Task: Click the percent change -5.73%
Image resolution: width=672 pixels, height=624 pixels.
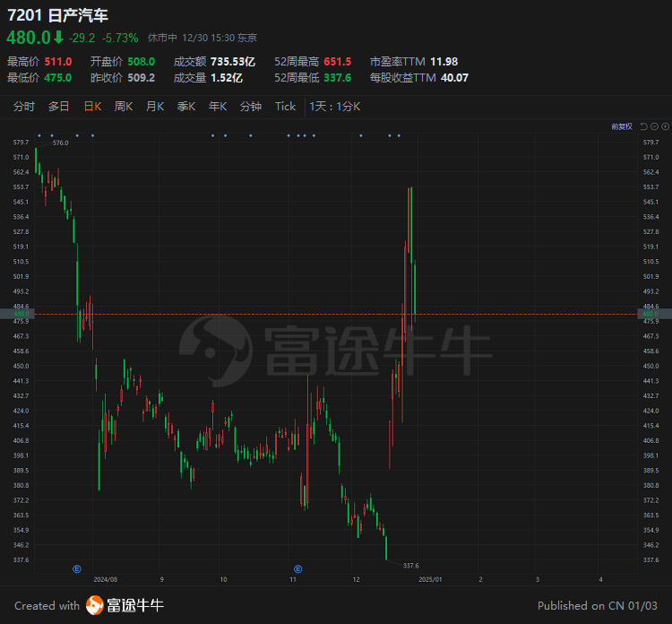Action: point(120,39)
